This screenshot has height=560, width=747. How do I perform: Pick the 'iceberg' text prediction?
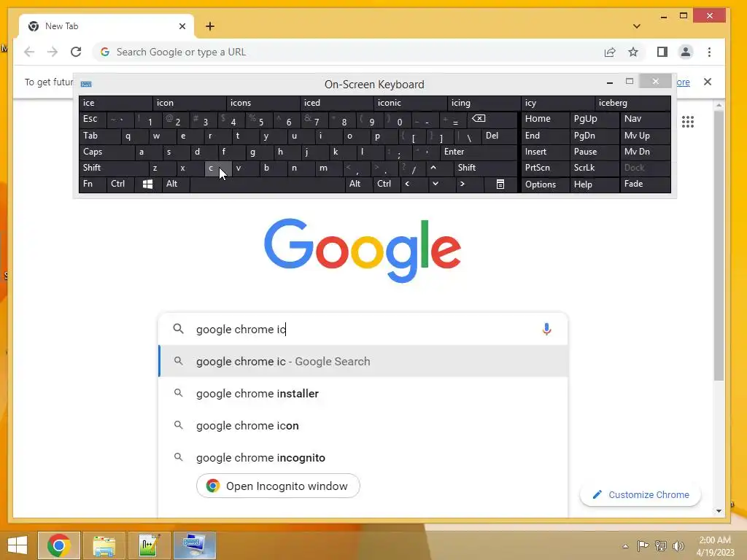632,103
